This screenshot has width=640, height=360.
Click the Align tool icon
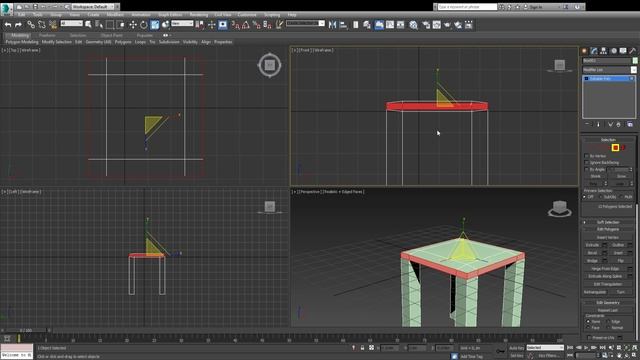click(x=343, y=25)
